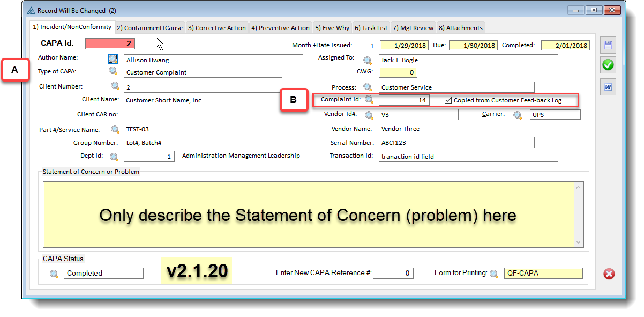Click the statement scrollbar down arrow
Image resolution: width=644 pixels, height=317 pixels.
tap(578, 242)
